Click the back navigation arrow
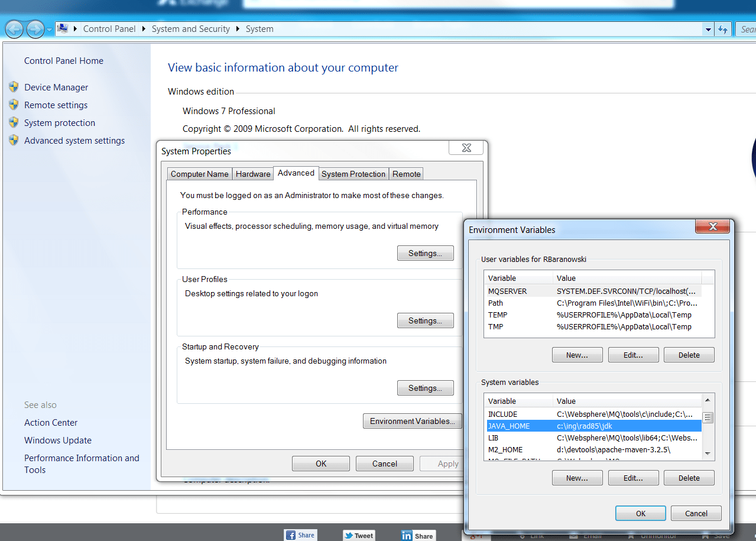This screenshot has height=541, width=756. click(14, 28)
